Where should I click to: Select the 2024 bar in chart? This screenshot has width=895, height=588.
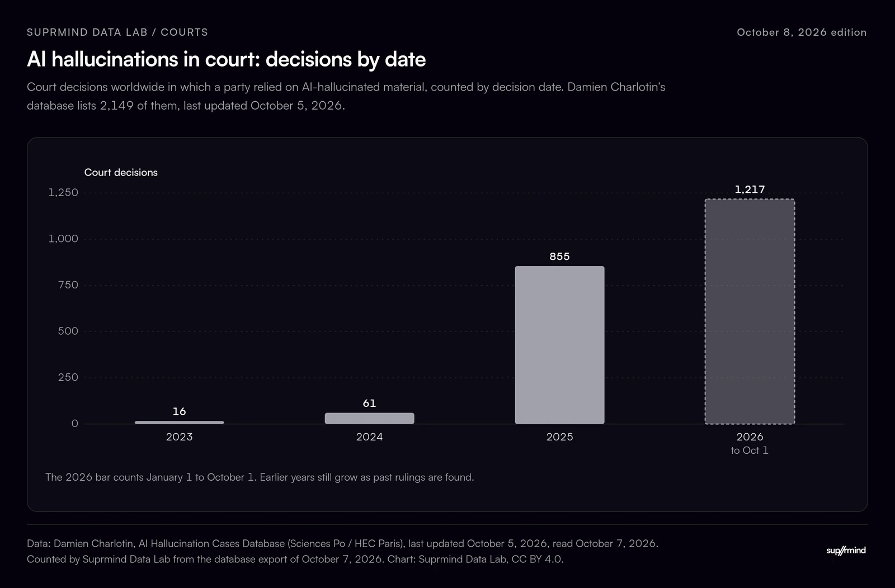(x=369, y=418)
